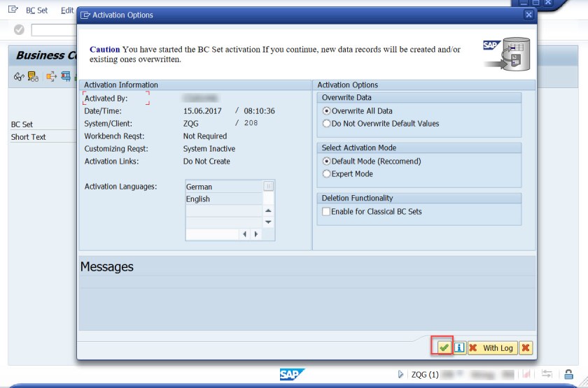Click the display glasses icon in toolbar
Viewport: 588px width, 388px height.
[19, 76]
